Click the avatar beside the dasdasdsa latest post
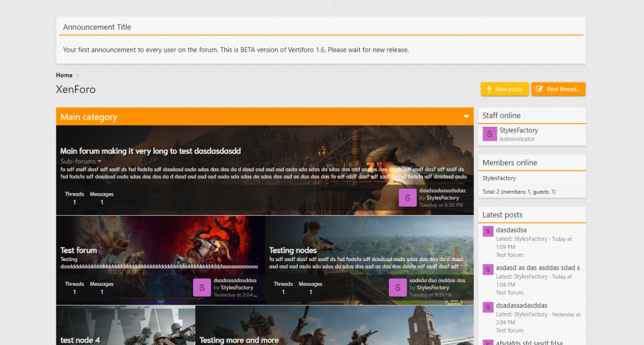The width and height of the screenshot is (644, 345). pos(488,231)
